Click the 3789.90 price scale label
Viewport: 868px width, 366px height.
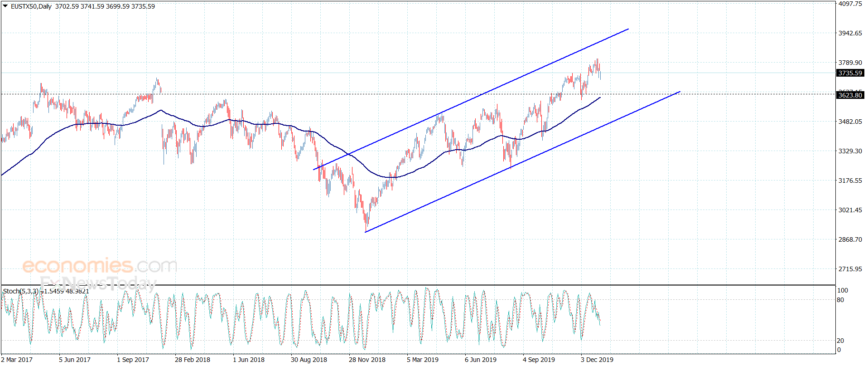[850, 63]
